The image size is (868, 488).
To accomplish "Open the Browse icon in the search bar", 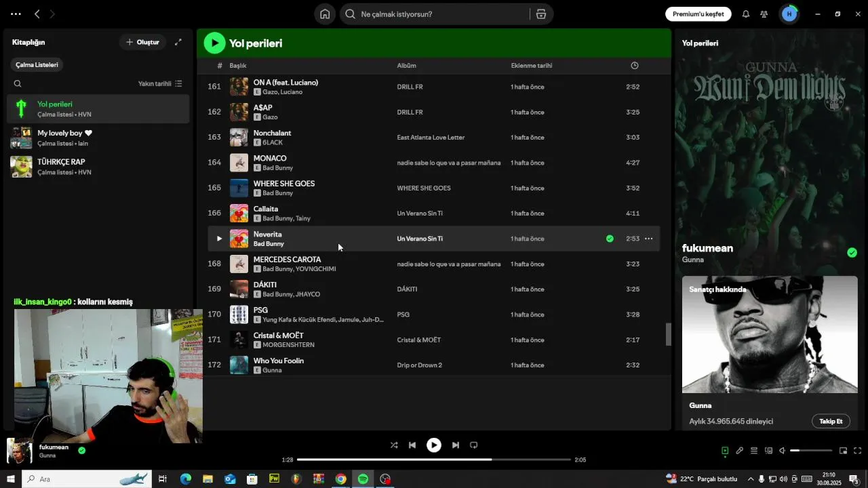I will pyautogui.click(x=540, y=14).
